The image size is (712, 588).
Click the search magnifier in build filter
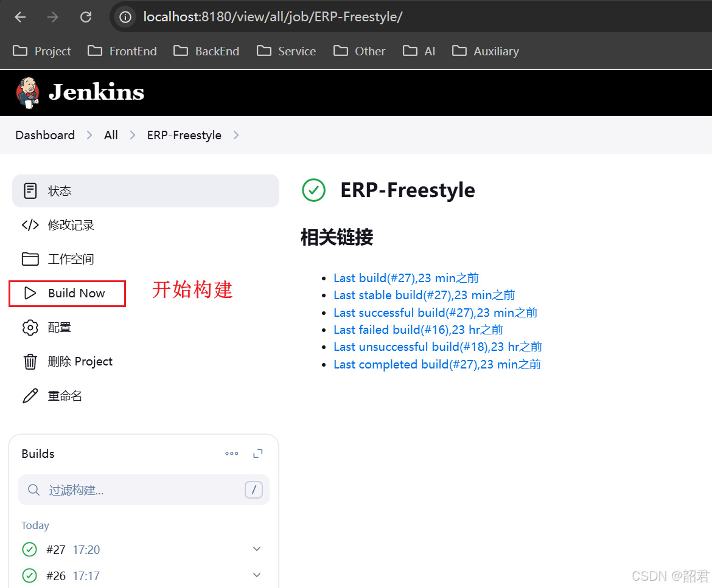(x=33, y=489)
